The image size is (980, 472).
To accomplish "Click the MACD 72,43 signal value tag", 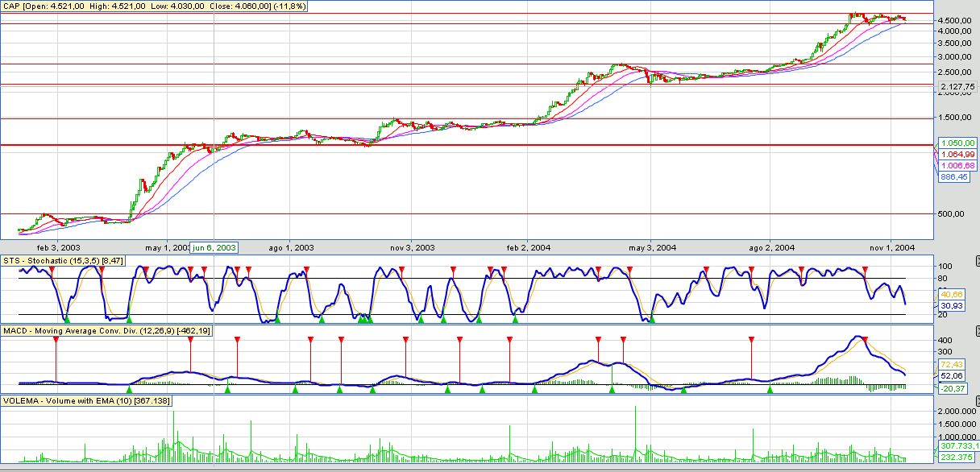I will pyautogui.click(x=952, y=365).
